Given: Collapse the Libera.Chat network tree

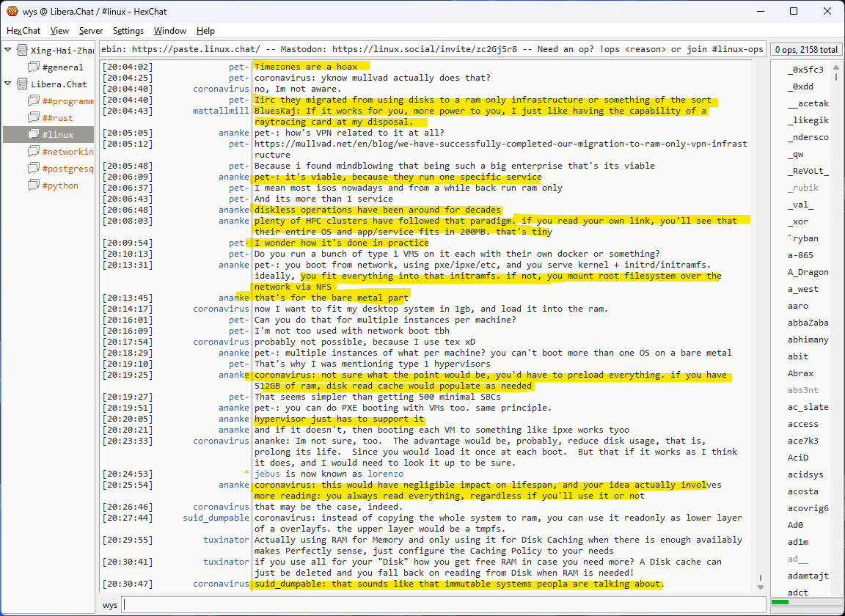Looking at the screenshot, I should [x=8, y=84].
